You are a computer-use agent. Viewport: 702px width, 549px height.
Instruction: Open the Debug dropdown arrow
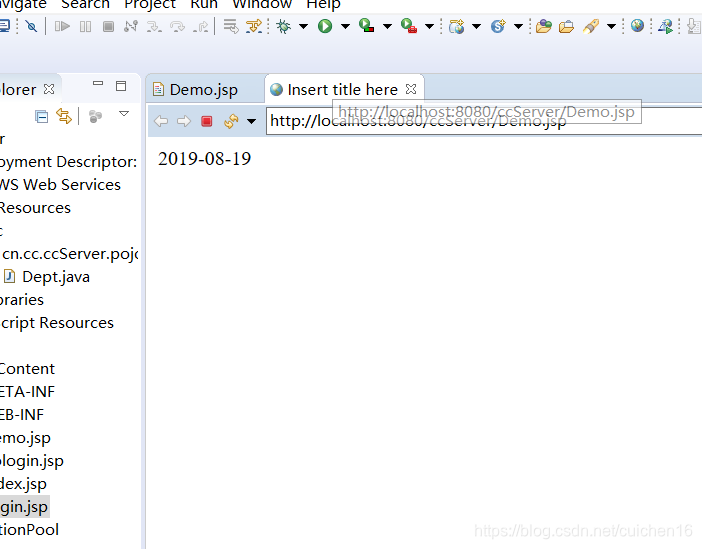pyautogui.click(x=303, y=26)
